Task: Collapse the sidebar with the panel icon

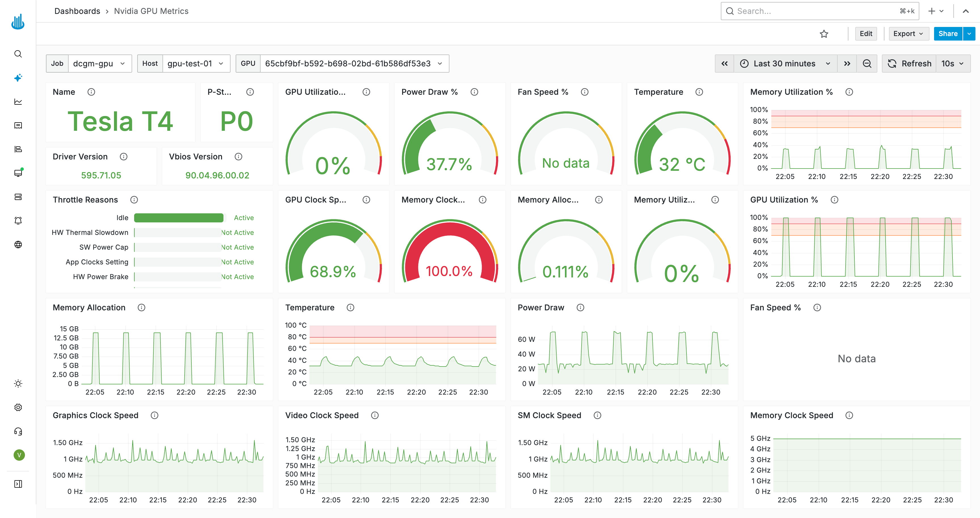Action: (x=18, y=484)
